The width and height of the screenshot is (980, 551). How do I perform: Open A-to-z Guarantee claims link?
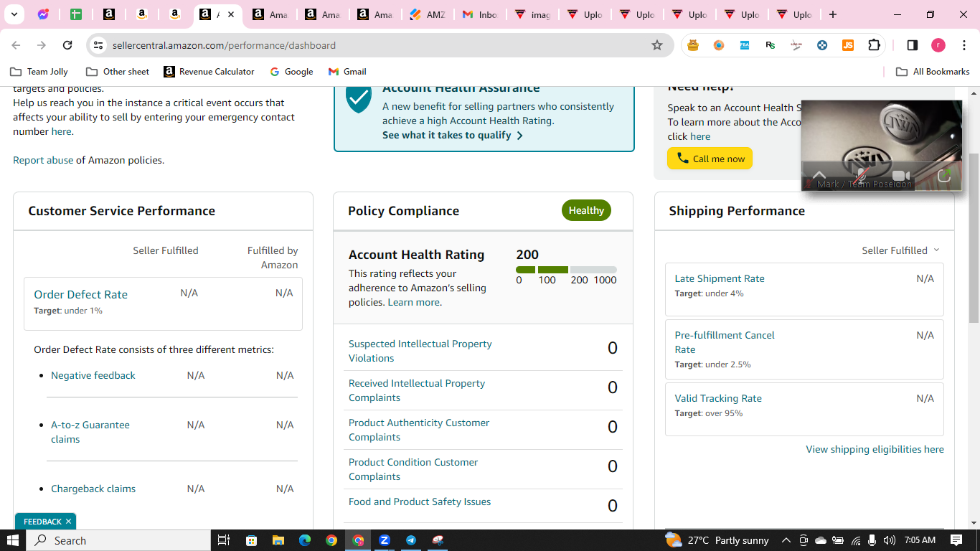pyautogui.click(x=90, y=432)
